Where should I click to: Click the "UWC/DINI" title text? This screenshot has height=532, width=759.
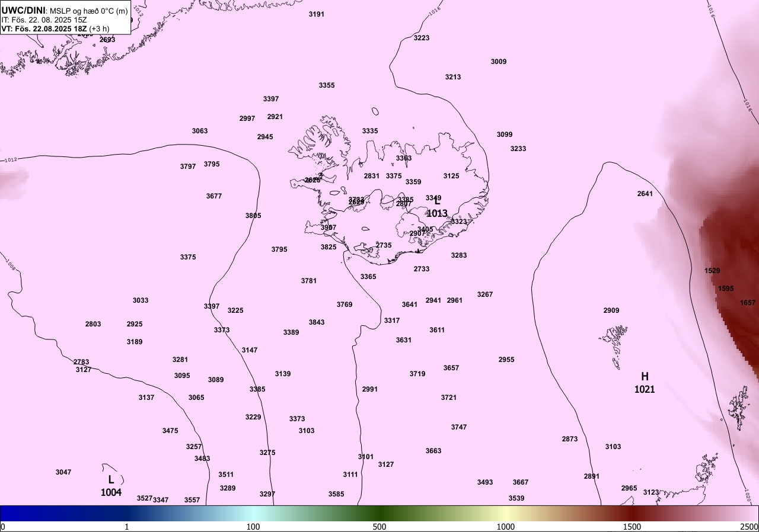24,10
